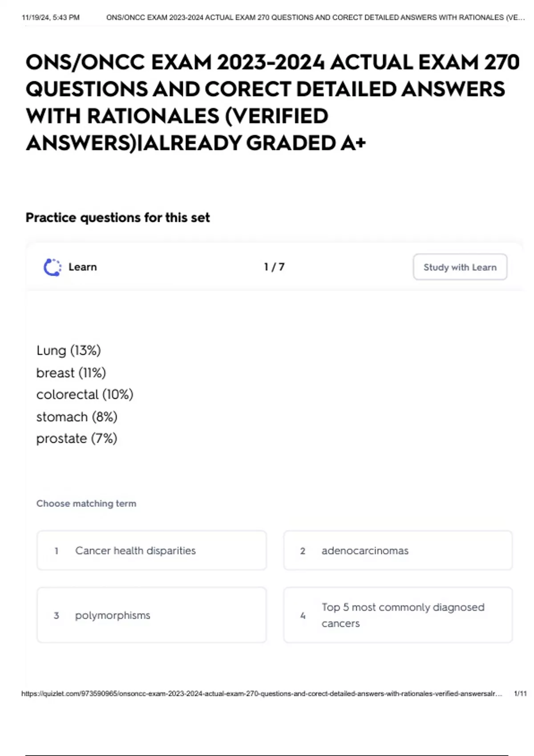534x756 pixels.
Task: Choose the answer "Cancer health disparities"
Action: (151, 551)
